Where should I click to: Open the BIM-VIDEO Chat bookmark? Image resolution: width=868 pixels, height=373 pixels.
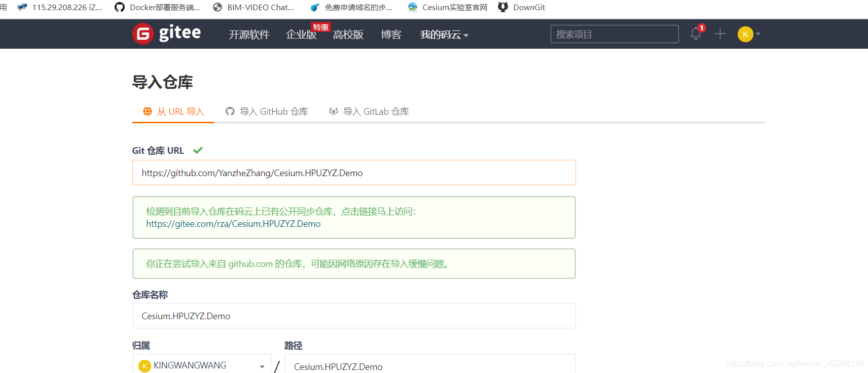click(x=254, y=7)
